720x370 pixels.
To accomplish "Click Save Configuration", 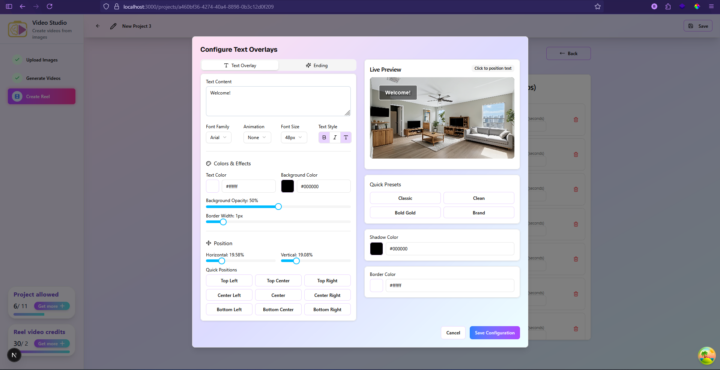I will click(495, 333).
